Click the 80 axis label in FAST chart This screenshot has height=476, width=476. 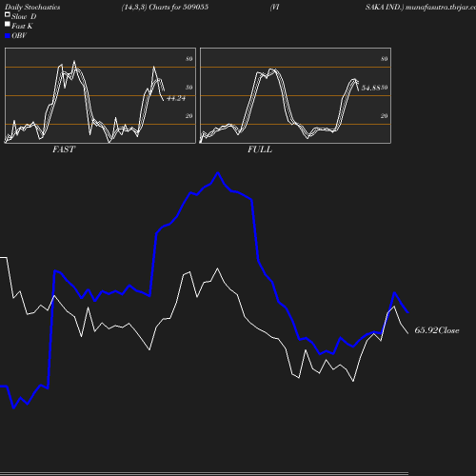coord(189,59)
